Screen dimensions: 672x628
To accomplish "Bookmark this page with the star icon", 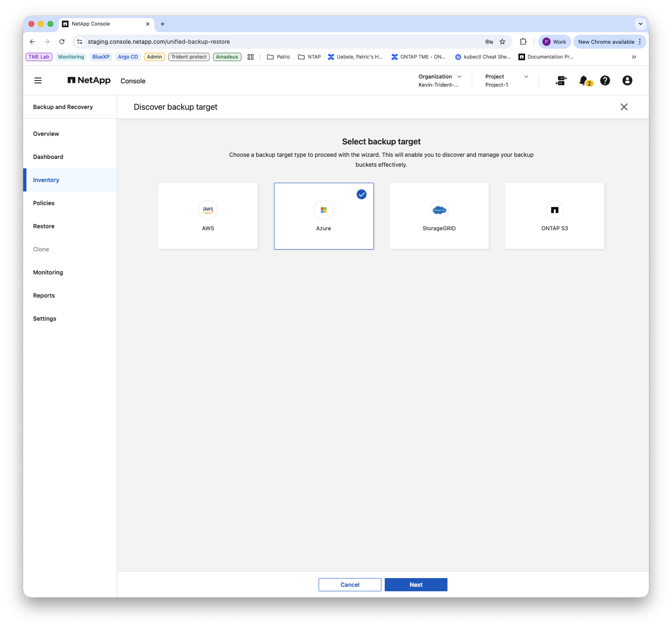I will [502, 42].
